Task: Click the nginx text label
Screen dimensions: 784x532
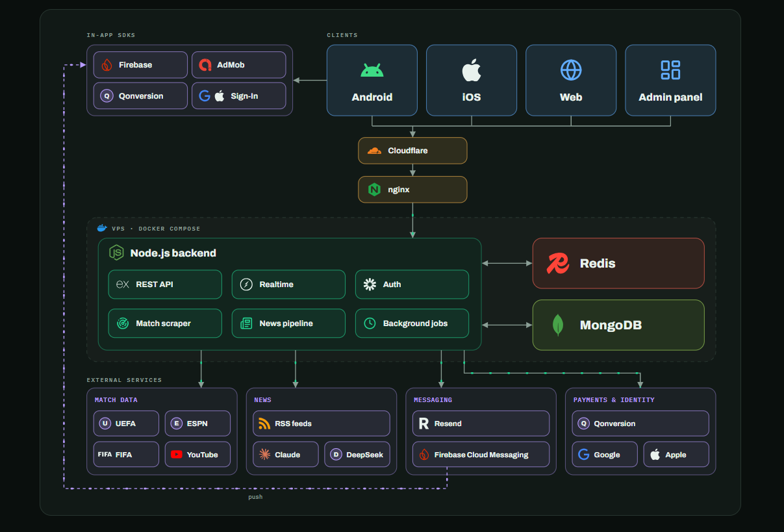Action: (x=399, y=190)
